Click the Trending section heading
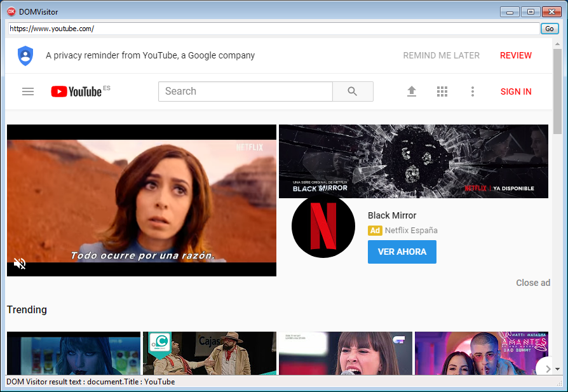The width and height of the screenshot is (568, 392). pos(27,310)
